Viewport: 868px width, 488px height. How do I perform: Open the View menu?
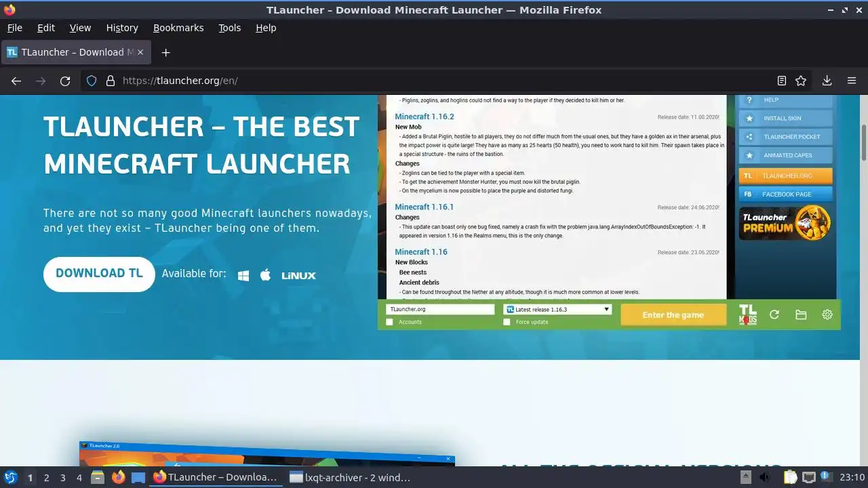coord(80,28)
